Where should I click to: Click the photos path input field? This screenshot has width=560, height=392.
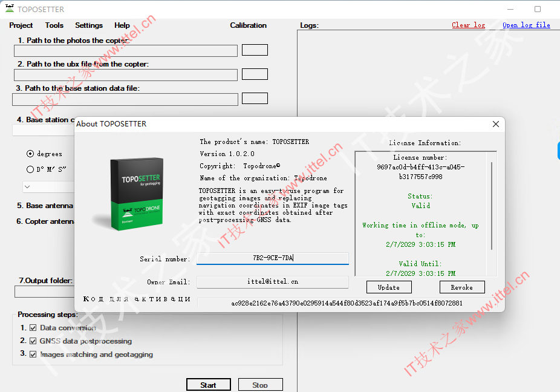(126, 51)
